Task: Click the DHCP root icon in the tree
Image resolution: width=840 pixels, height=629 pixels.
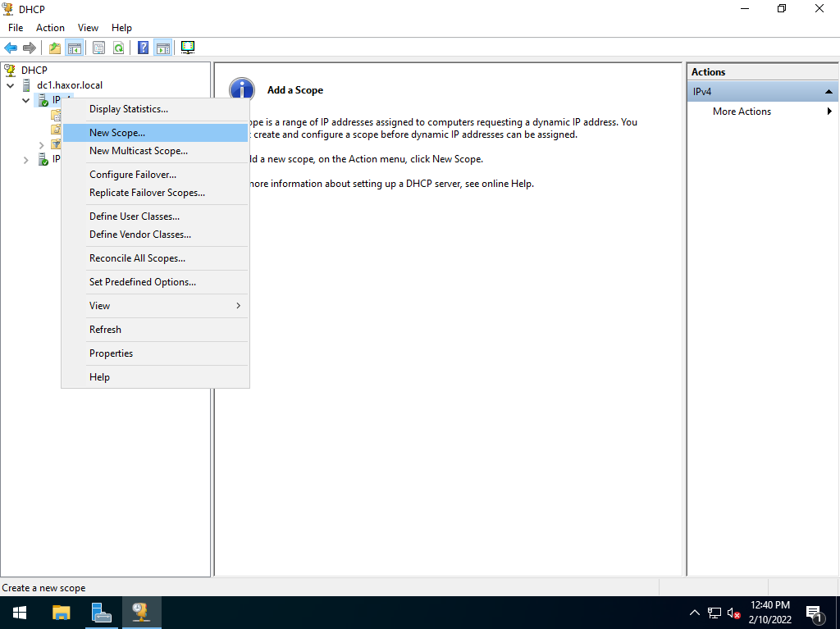Action: click(x=9, y=70)
